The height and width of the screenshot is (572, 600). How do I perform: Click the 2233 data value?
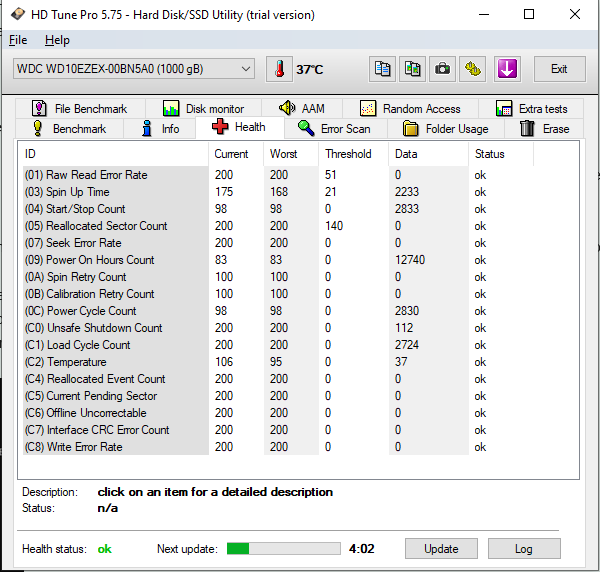coord(407,192)
